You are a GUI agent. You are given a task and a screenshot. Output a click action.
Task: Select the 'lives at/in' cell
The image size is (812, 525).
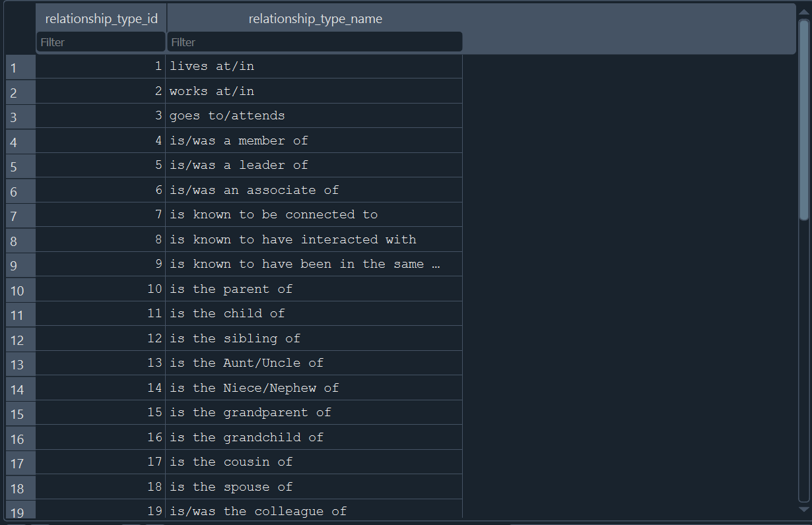pyautogui.click(x=314, y=67)
